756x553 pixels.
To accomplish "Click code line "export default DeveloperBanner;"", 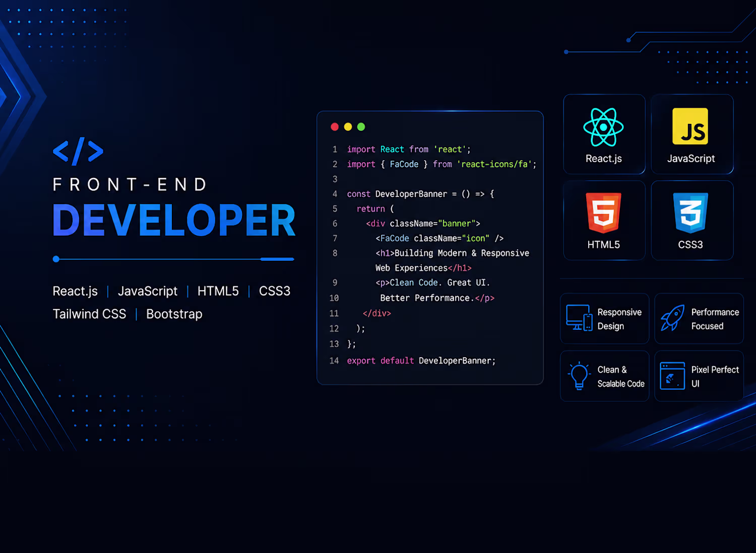I will (421, 361).
